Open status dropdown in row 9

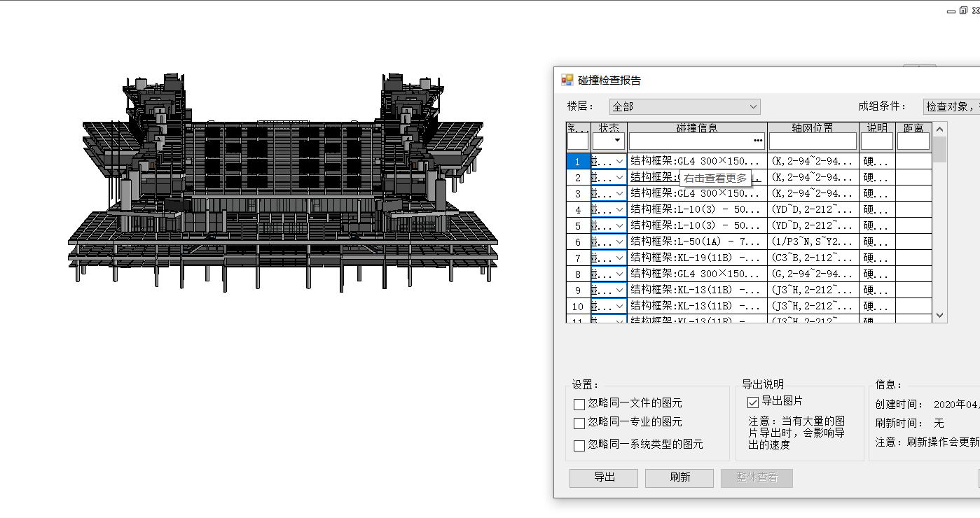[x=619, y=290]
